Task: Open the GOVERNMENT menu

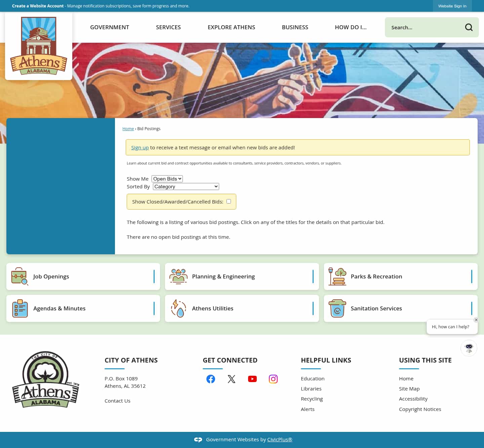Action: pos(109,27)
